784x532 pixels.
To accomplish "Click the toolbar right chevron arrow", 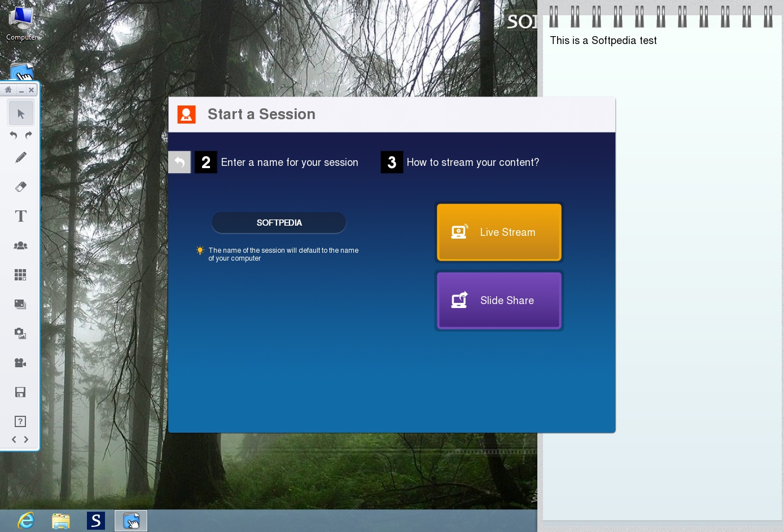I will (x=26, y=439).
